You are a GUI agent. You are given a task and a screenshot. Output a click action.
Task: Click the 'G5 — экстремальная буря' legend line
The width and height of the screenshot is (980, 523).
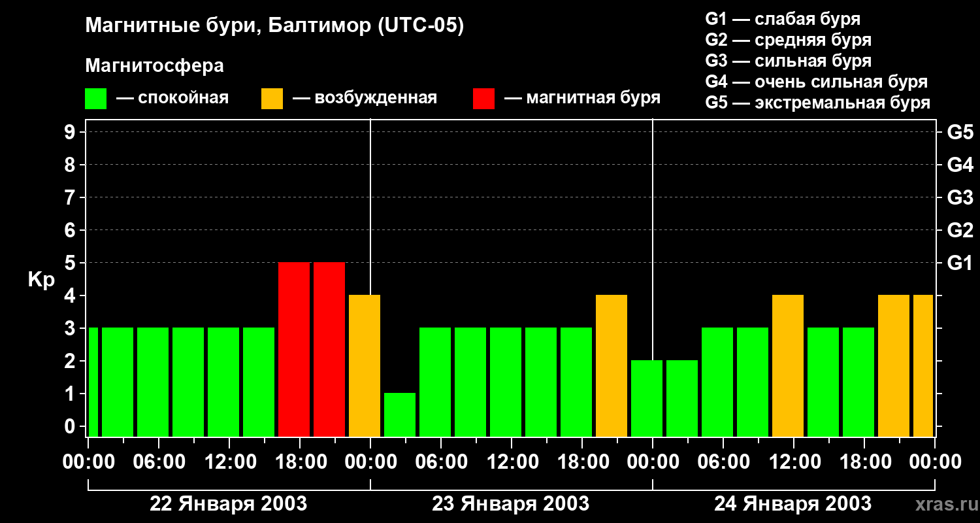(x=817, y=103)
